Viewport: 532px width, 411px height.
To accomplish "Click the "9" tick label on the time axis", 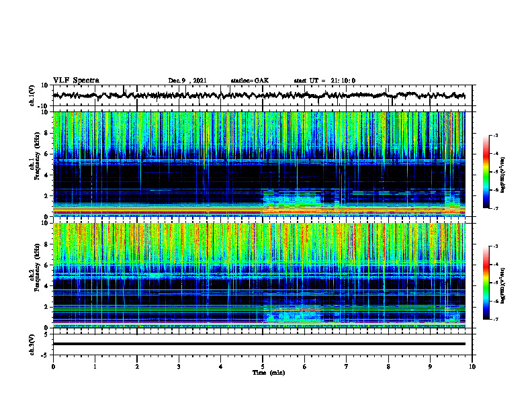I will [430, 367].
